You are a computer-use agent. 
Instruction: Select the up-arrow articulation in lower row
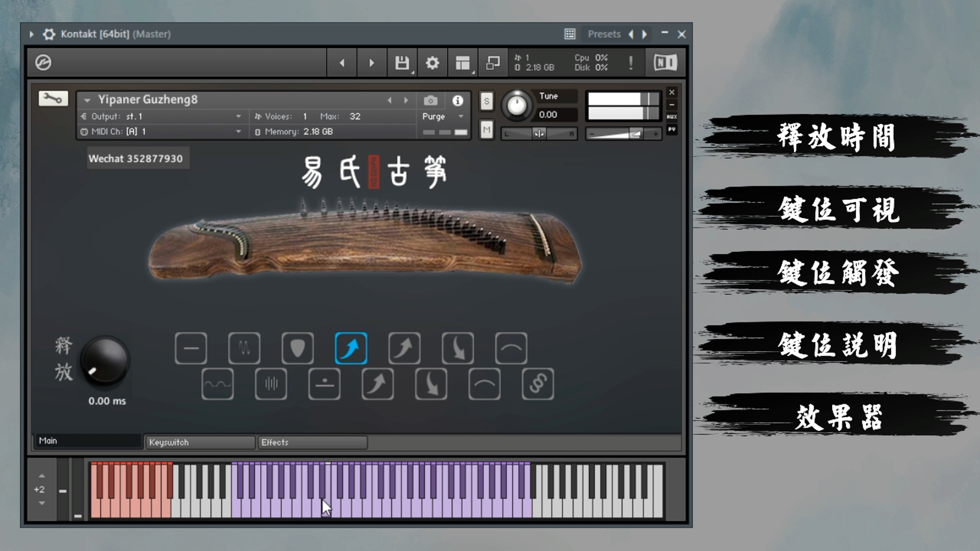378,384
